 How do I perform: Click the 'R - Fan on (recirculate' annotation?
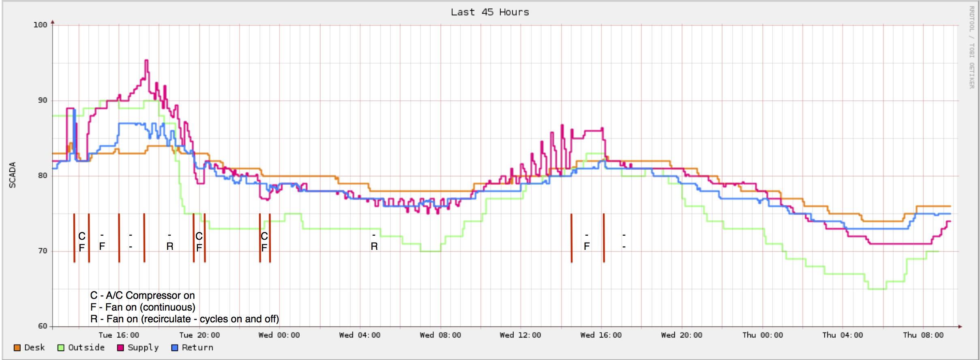(184, 319)
